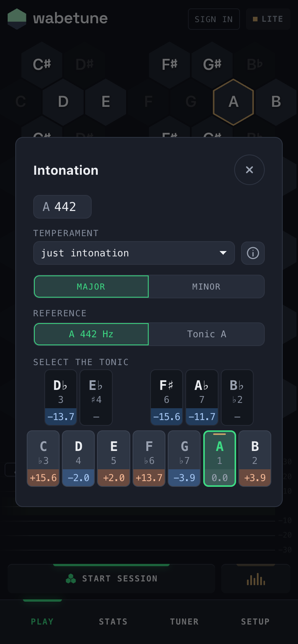Click the wabetune hexagon logo
The image size is (298, 644).
[x=17, y=19]
